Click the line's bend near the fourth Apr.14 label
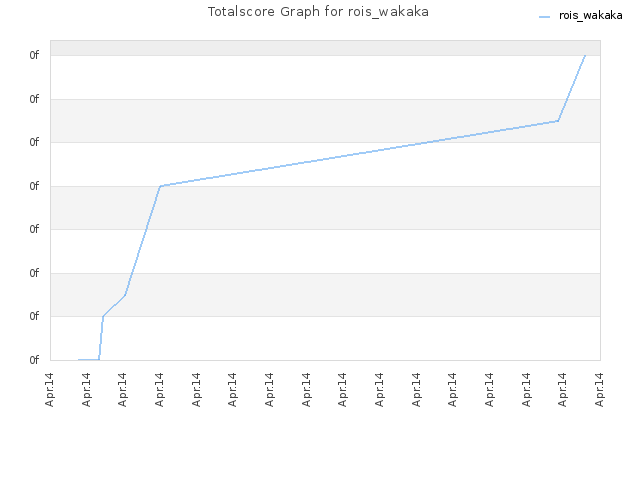This screenshot has width=640, height=480. pyautogui.click(x=160, y=186)
